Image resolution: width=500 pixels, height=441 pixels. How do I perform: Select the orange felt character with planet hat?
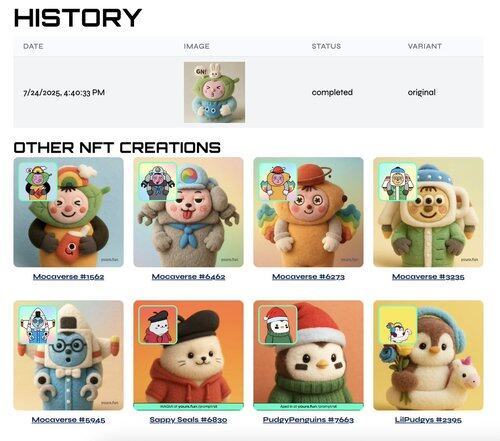308,212
